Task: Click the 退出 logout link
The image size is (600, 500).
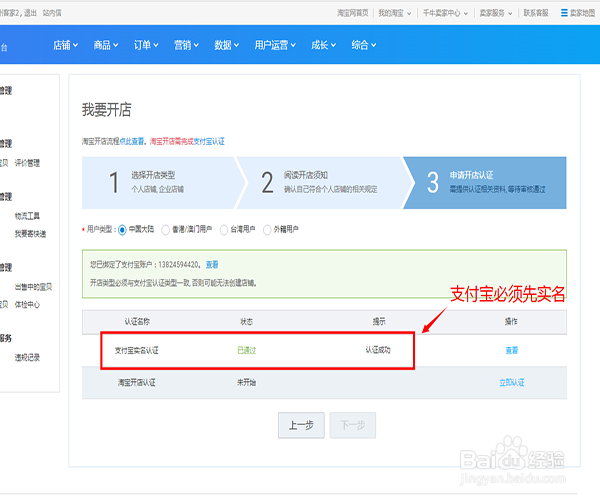Action: pyautogui.click(x=30, y=13)
